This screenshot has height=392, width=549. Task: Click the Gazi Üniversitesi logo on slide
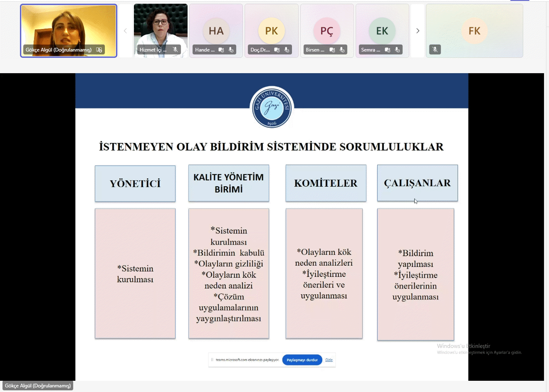coord(271,108)
